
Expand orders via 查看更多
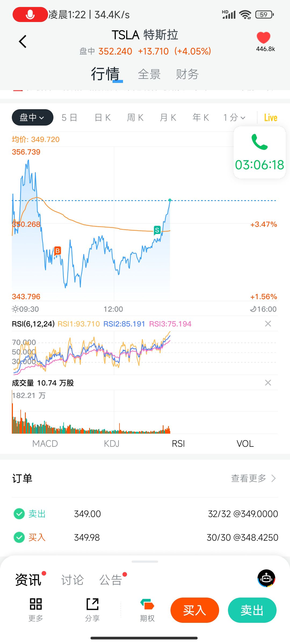253,478
